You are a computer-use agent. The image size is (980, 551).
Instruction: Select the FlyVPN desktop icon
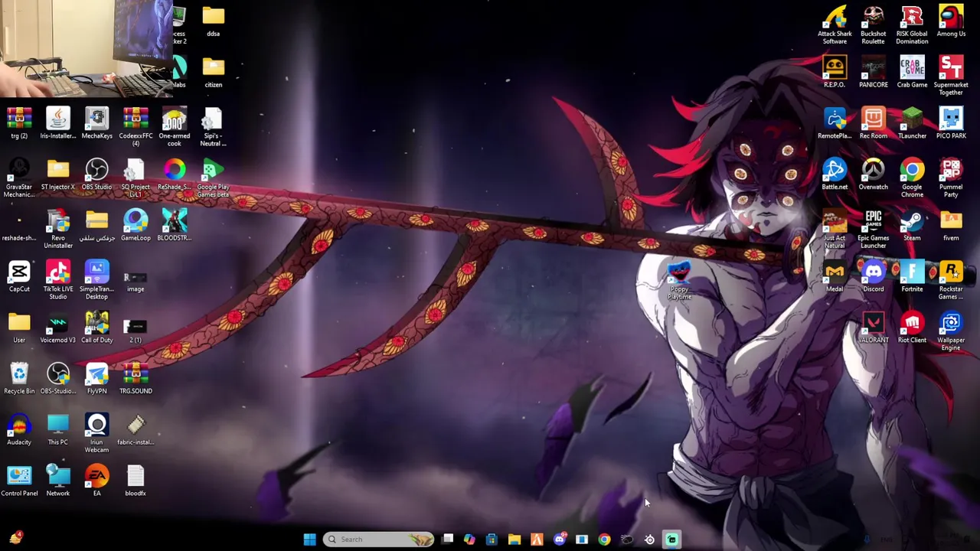(x=96, y=379)
